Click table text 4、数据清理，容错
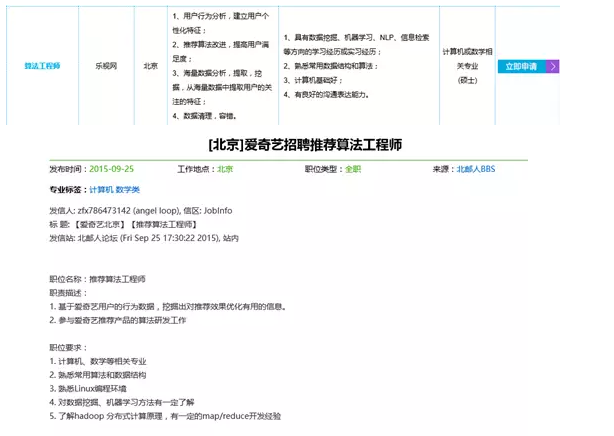The image size is (614, 436). click(x=204, y=116)
